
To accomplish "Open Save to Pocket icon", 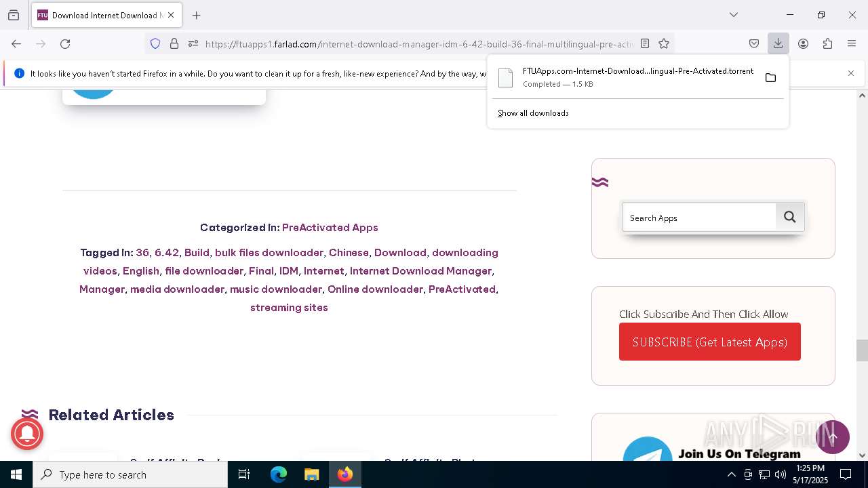I will [754, 44].
